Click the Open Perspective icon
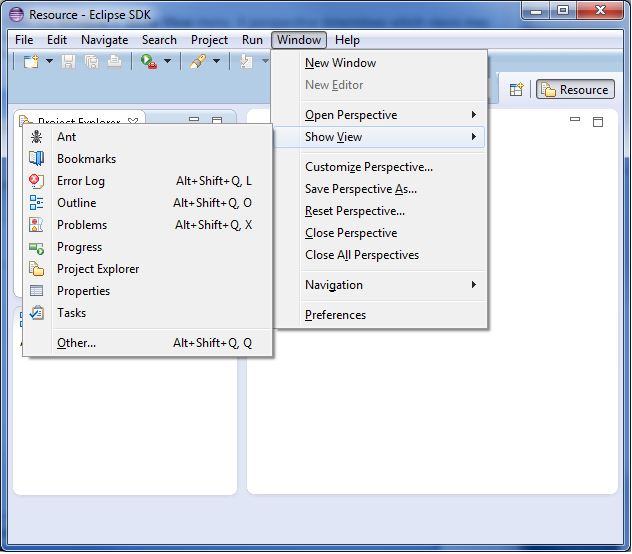 point(516,89)
